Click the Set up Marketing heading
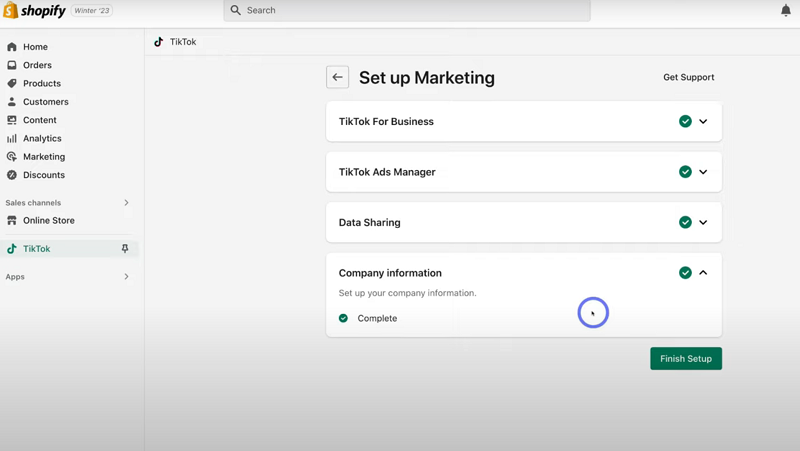This screenshot has width=800, height=451. pyautogui.click(x=427, y=78)
